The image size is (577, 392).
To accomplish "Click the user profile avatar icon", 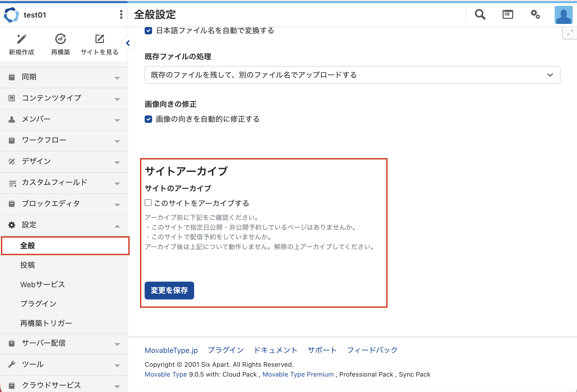I will [x=563, y=15].
